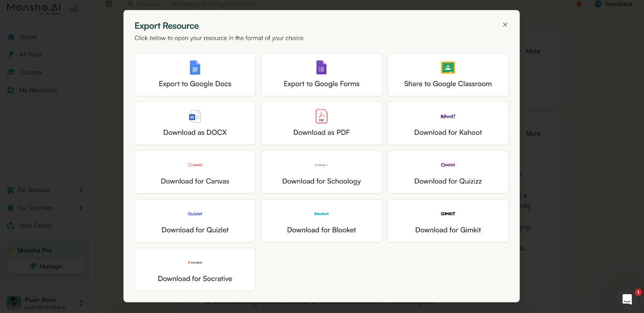Viewport: 644px width, 313px height.
Task: Pick Download for Kahoot
Action: pos(448,123)
